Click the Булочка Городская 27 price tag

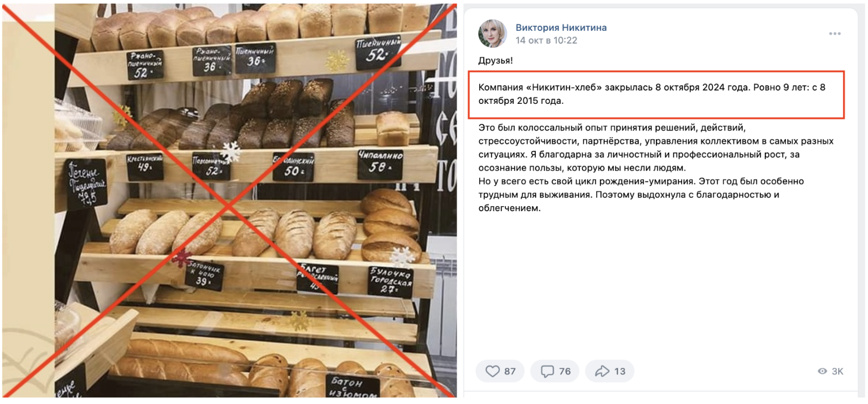pos(390,281)
